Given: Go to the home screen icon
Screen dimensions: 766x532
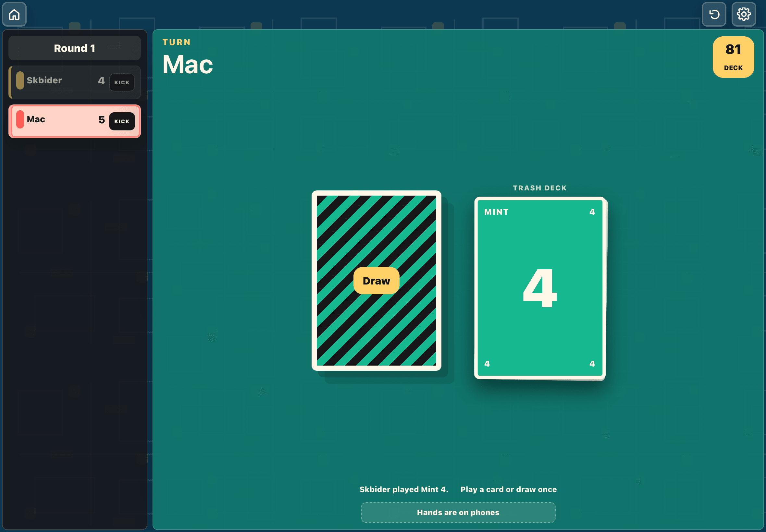Looking at the screenshot, I should [x=14, y=14].
